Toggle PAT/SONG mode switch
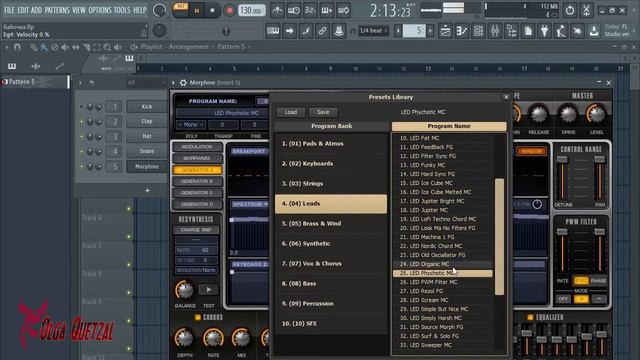The image size is (640, 360). [x=181, y=10]
